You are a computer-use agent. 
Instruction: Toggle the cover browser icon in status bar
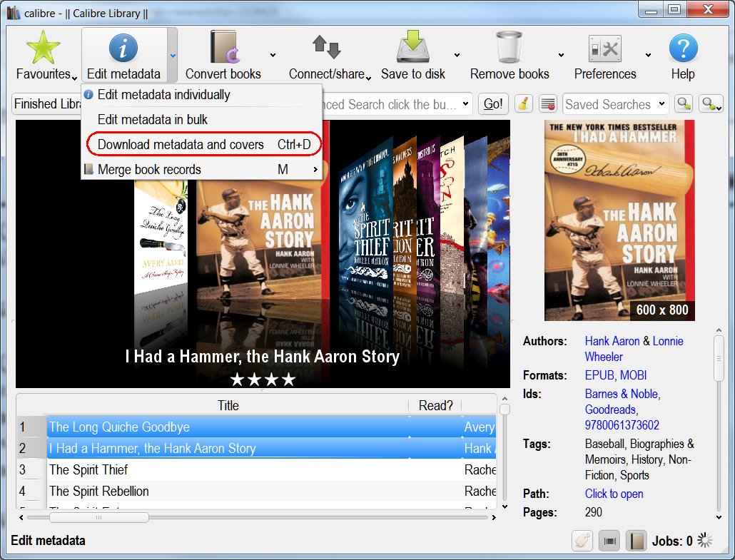(610, 541)
